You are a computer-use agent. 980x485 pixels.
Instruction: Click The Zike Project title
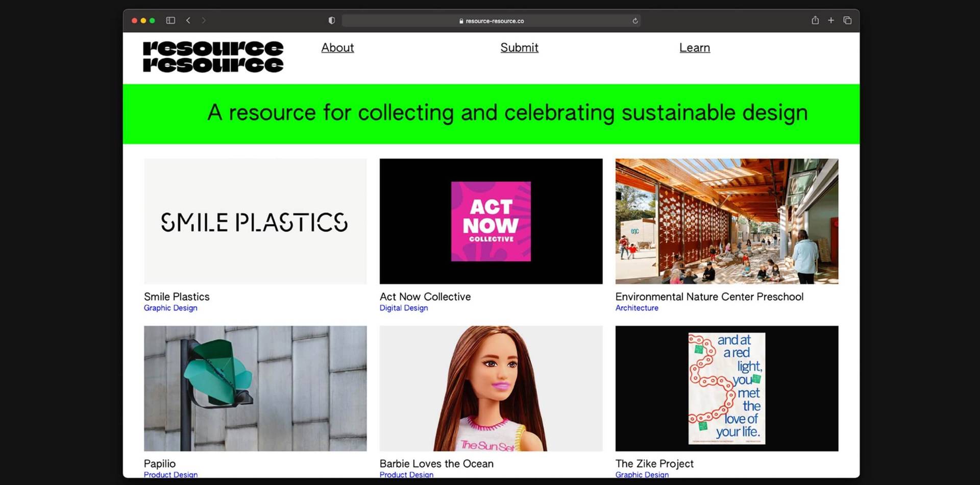tap(654, 464)
